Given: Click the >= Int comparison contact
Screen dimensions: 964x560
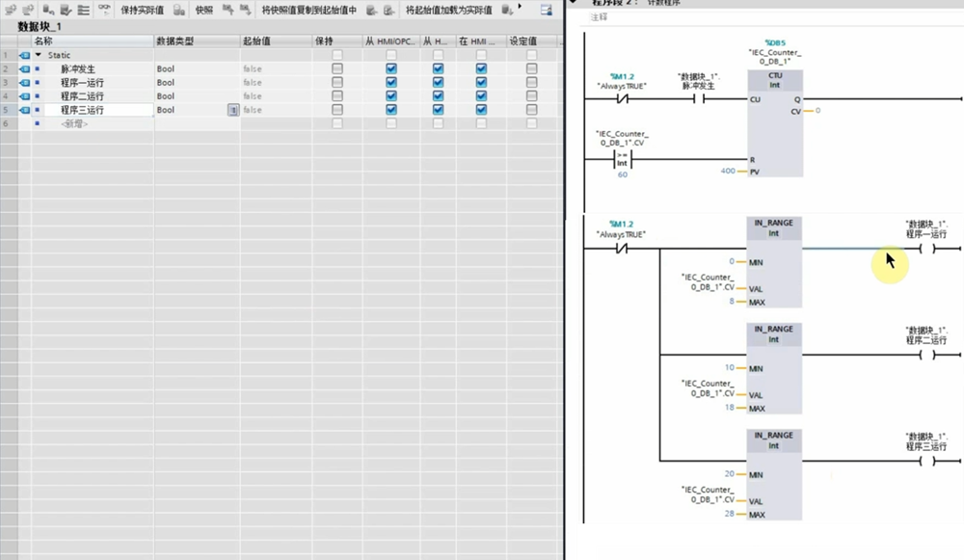Looking at the screenshot, I should 622,159.
